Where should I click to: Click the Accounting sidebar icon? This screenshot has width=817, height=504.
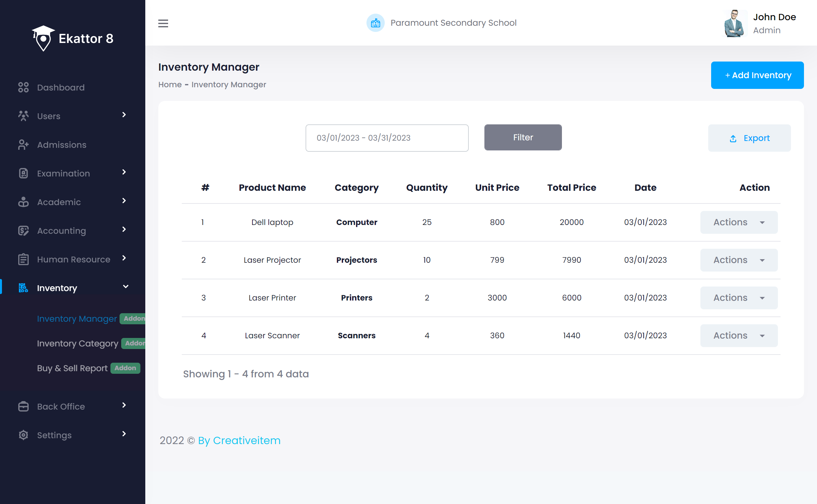pyautogui.click(x=23, y=231)
